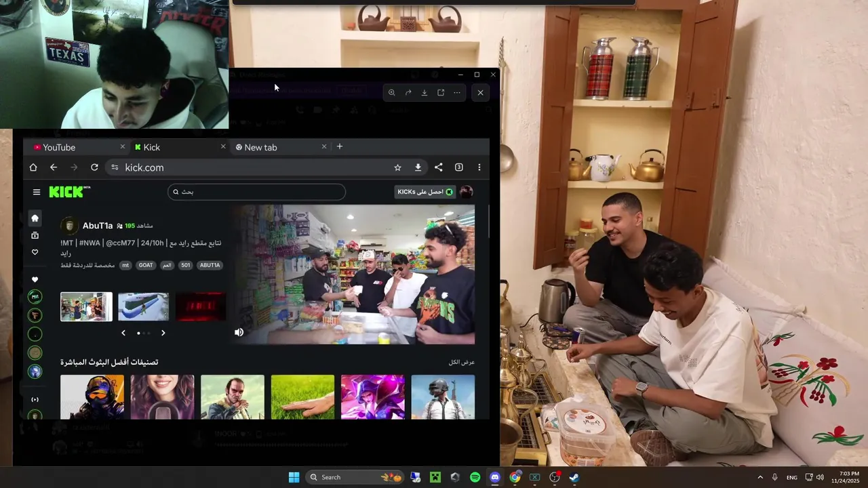The image size is (868, 488).
Task: Download the image from viewer toolbar
Action: [425, 92]
